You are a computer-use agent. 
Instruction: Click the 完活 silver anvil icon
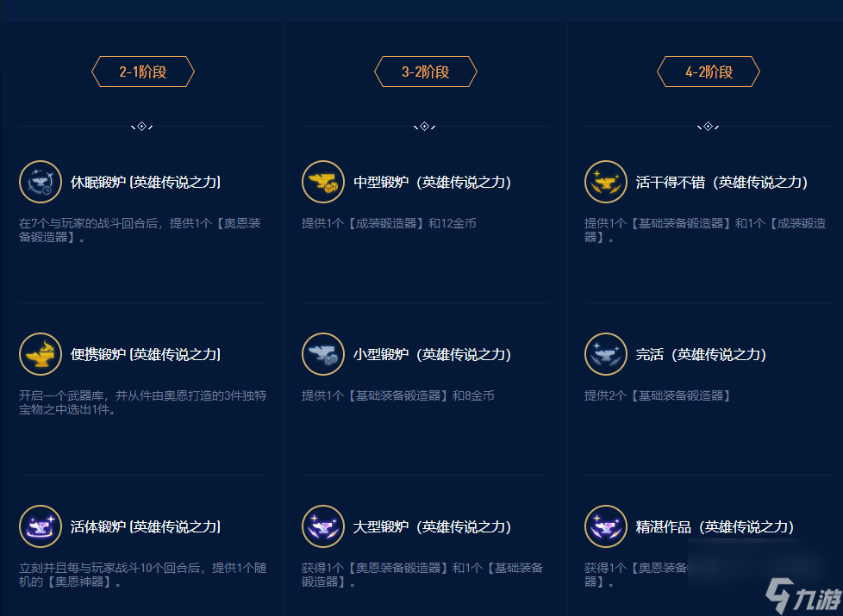coord(606,354)
